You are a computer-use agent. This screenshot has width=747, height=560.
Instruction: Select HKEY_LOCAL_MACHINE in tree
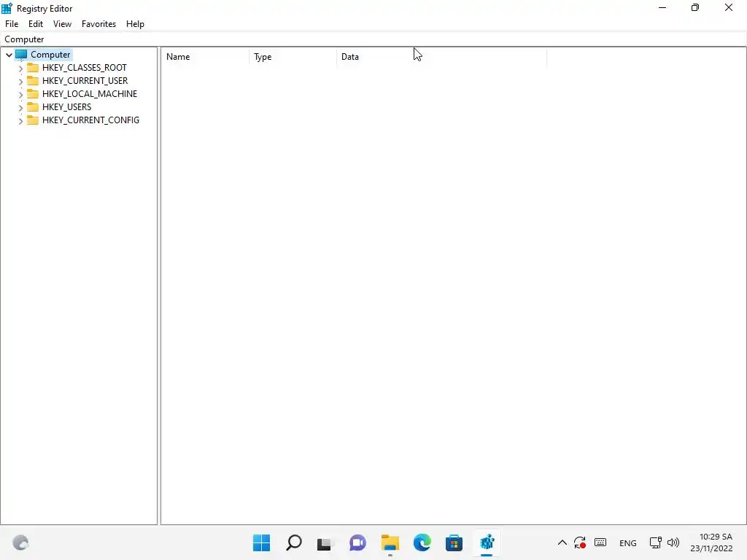coord(90,94)
